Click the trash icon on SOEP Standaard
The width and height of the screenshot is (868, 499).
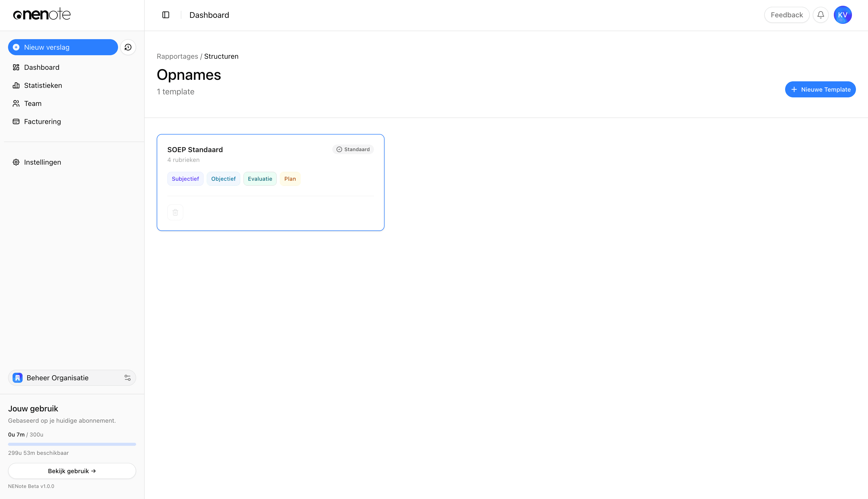pyautogui.click(x=175, y=212)
